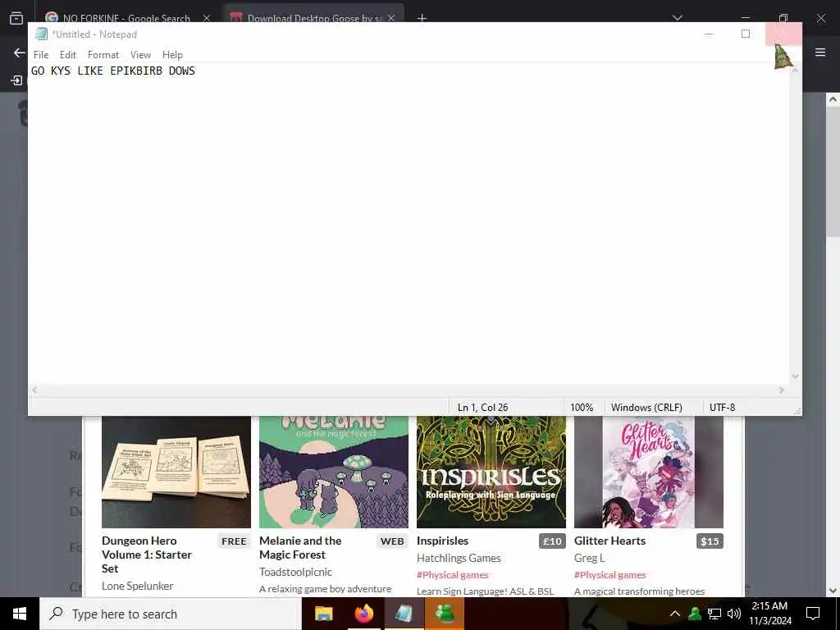840x630 pixels.
Task: Open the browser list all tabs chevron
Action: (x=678, y=18)
